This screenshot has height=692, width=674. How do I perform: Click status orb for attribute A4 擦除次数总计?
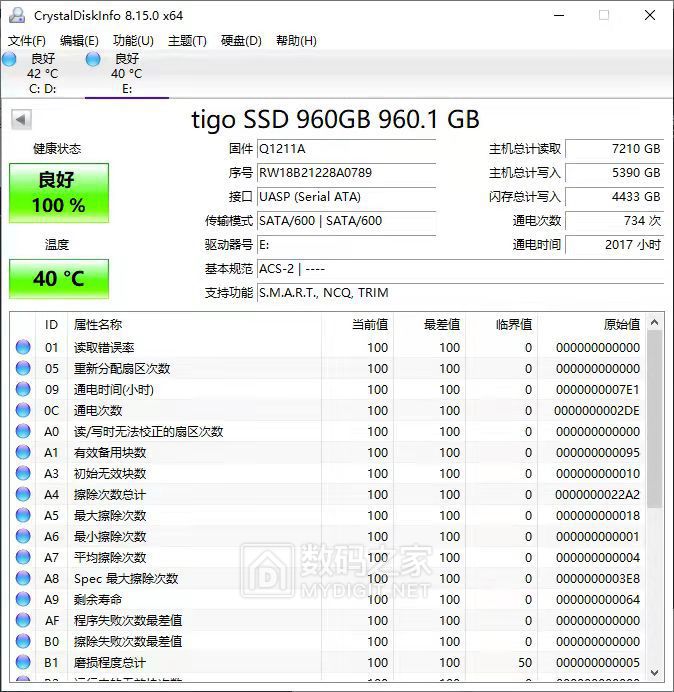click(x=23, y=494)
